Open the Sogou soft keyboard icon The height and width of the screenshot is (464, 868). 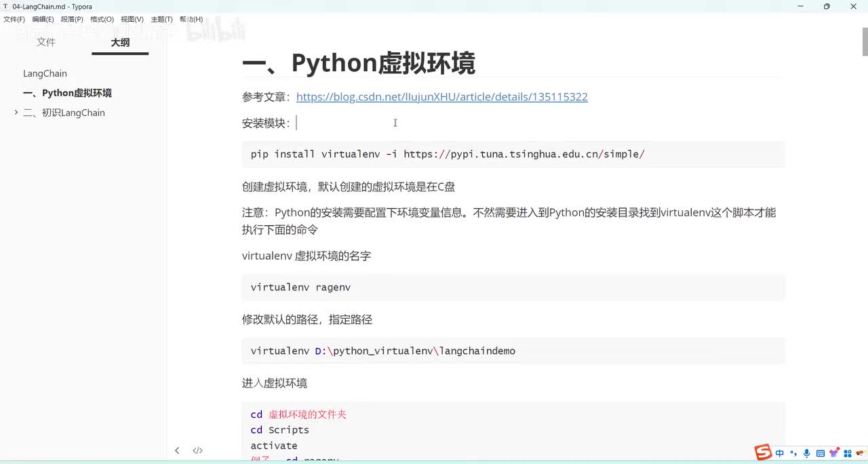click(820, 453)
